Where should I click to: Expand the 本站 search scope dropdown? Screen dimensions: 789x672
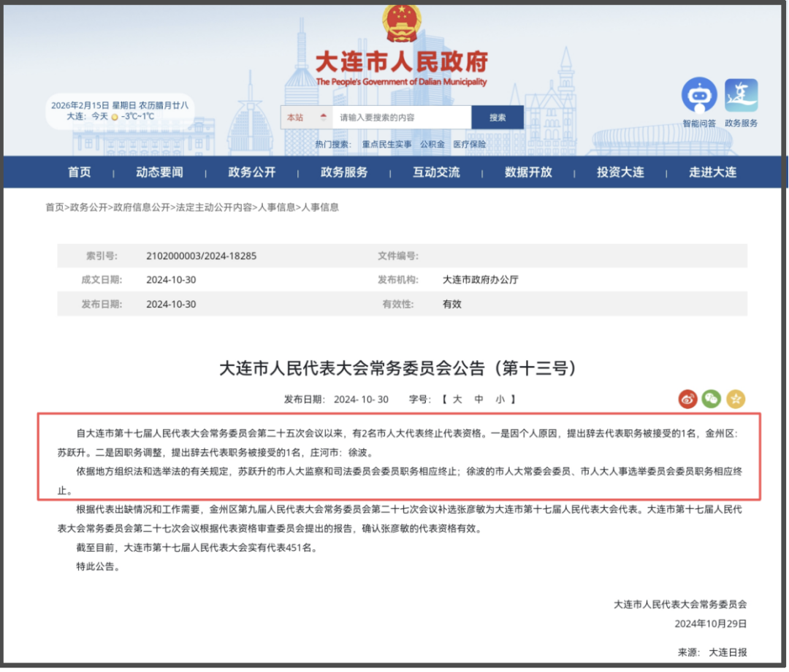click(306, 118)
